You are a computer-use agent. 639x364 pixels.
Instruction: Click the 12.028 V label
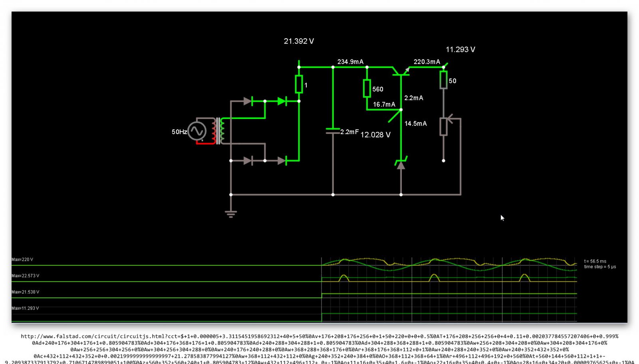click(x=375, y=135)
